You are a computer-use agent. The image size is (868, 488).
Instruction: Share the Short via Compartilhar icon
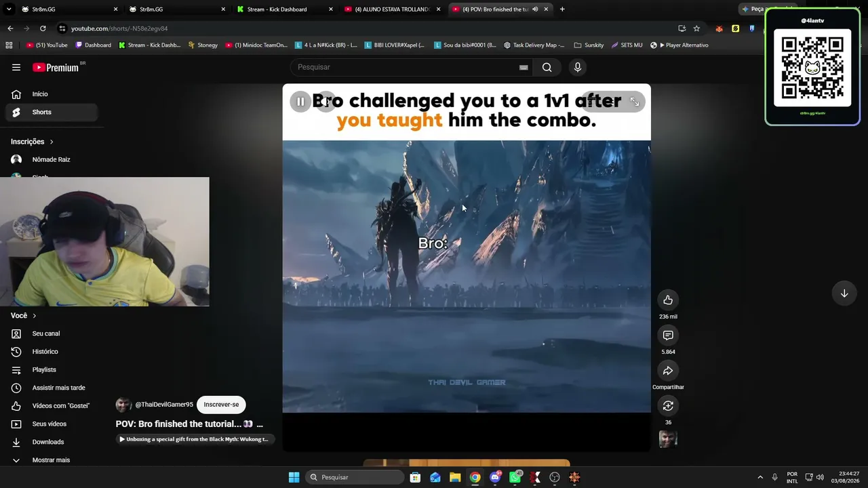click(668, 370)
